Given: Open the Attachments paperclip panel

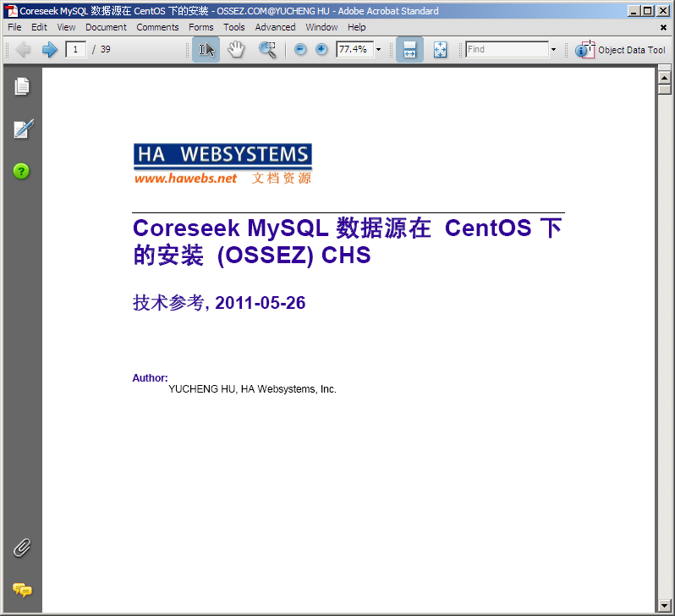Looking at the screenshot, I should click(21, 548).
